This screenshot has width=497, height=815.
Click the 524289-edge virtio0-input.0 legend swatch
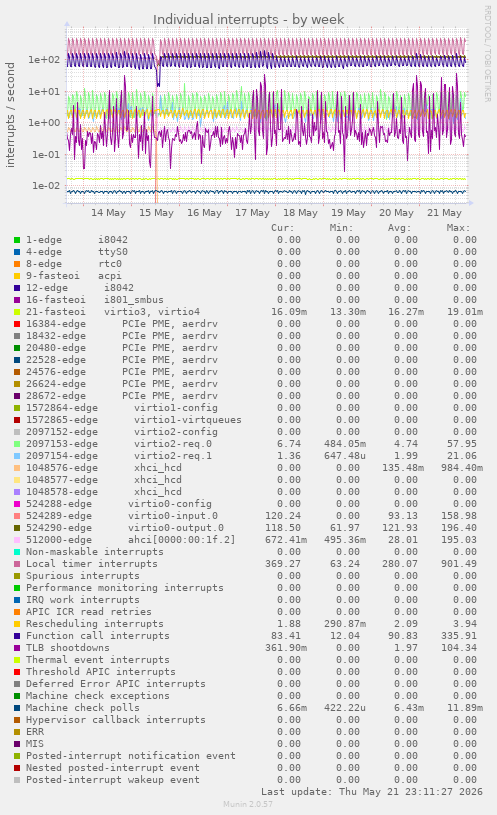click(x=17, y=516)
